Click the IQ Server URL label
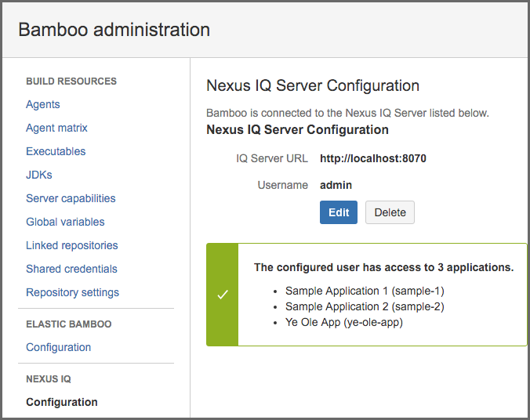This screenshot has height=420, width=530. click(x=272, y=158)
